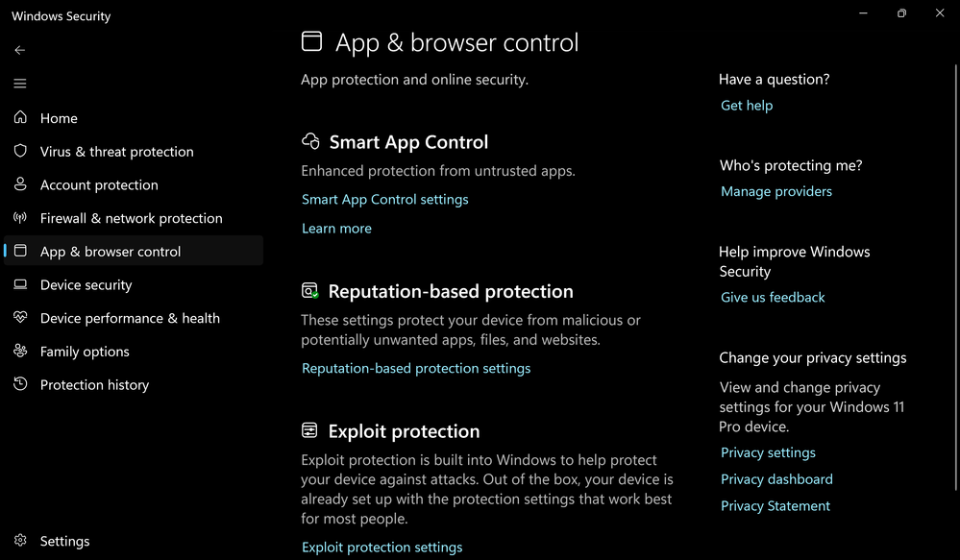The width and height of the screenshot is (960, 560).
Task: Open the Manage providers link
Action: [776, 192]
